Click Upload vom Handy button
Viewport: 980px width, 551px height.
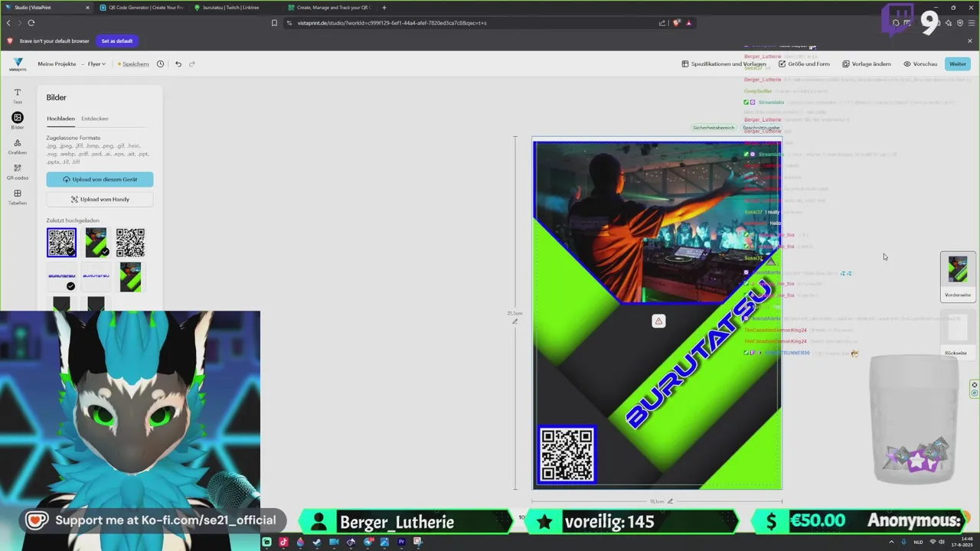100,199
